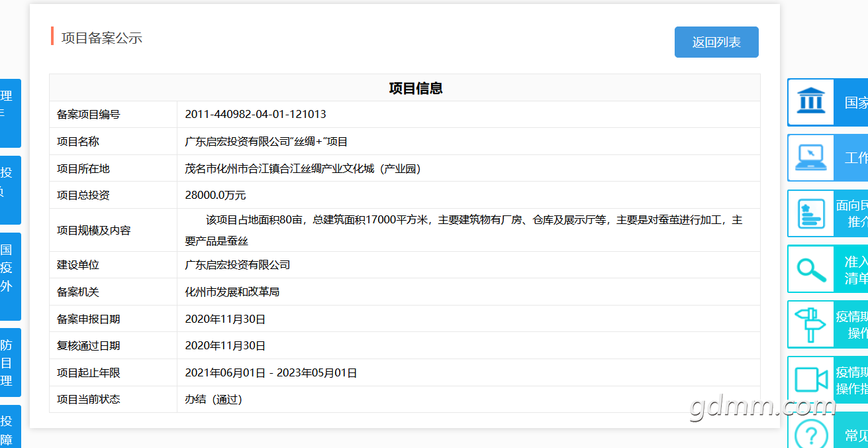Click the filing authority 化州市发展和改革局
The width and height of the screenshot is (868, 448).
[232, 292]
